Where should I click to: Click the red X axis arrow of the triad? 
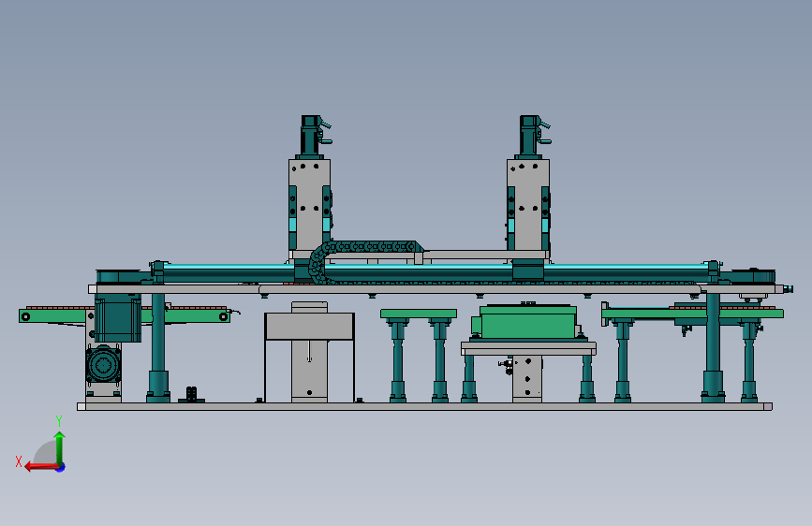click(41, 467)
